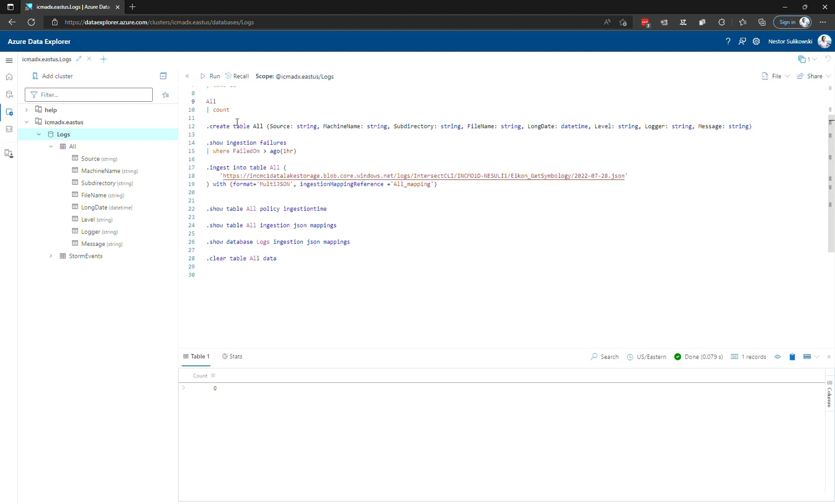Select the MachineName column

point(105,171)
